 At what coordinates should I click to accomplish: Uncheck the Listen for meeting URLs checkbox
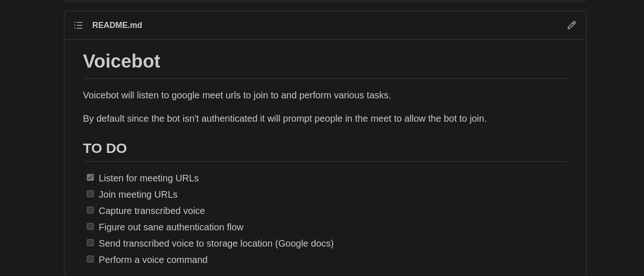[90, 178]
